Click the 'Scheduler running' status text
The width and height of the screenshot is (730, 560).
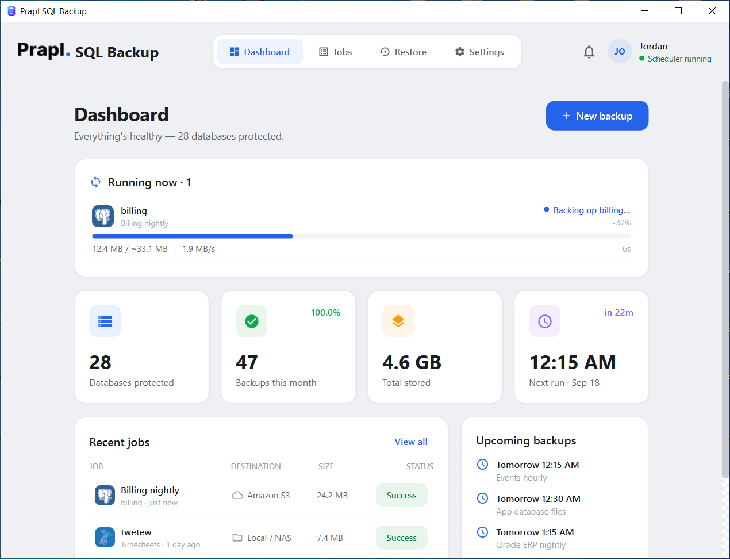tap(679, 59)
